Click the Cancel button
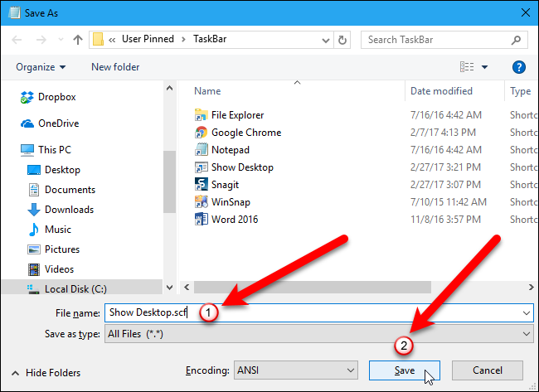The image size is (539, 392). tap(488, 370)
